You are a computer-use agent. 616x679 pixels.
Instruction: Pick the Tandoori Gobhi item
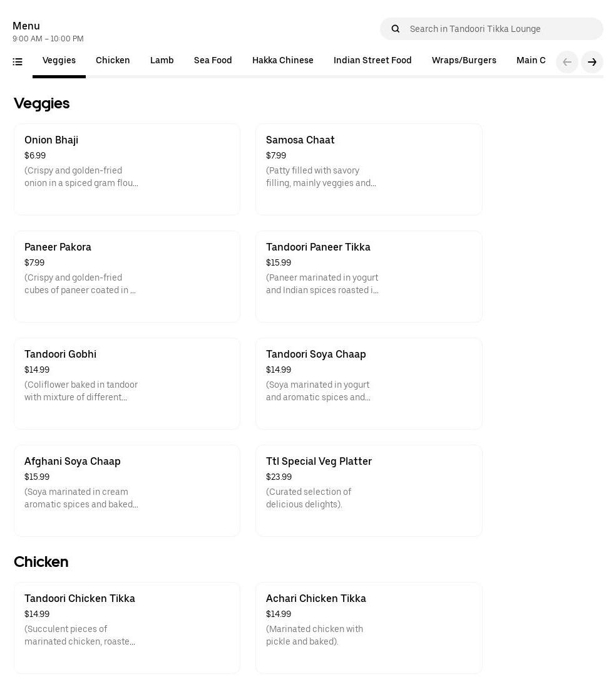(127, 383)
